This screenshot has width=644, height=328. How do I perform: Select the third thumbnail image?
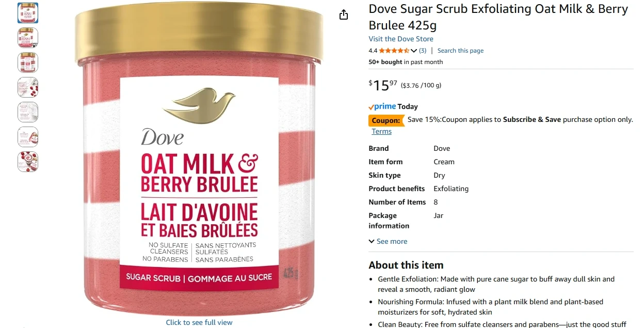(x=28, y=63)
